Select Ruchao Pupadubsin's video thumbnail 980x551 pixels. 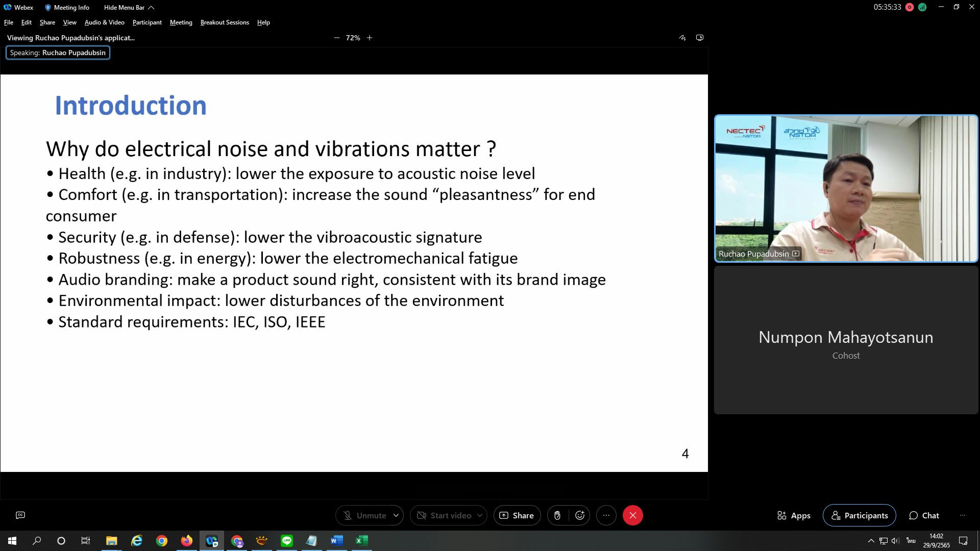tap(846, 188)
